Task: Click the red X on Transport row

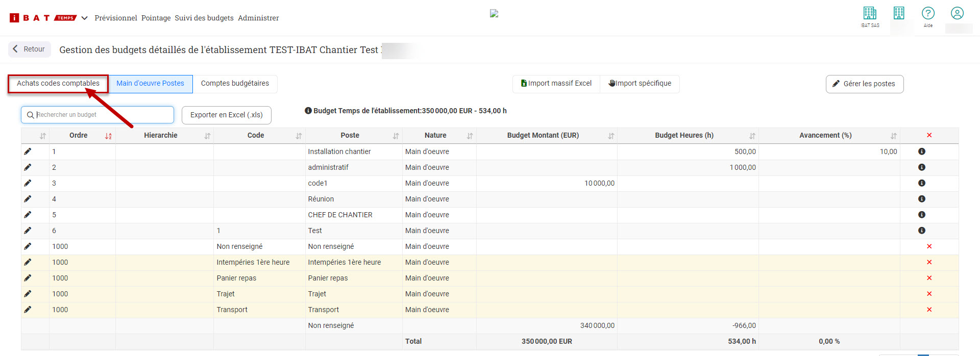Action: 929,310
